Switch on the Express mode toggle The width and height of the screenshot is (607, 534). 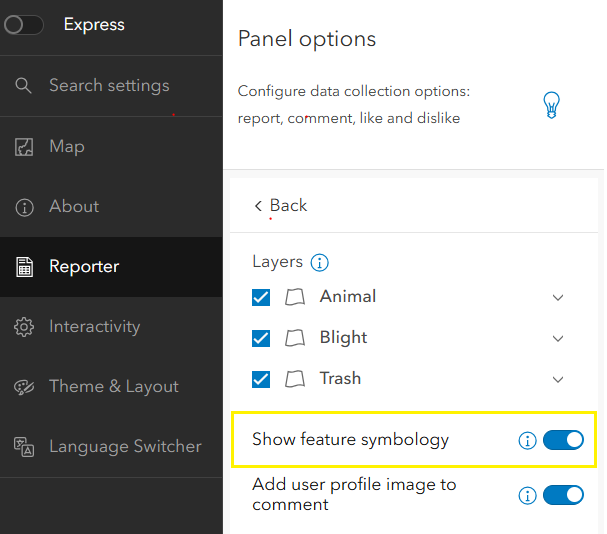(x=23, y=25)
